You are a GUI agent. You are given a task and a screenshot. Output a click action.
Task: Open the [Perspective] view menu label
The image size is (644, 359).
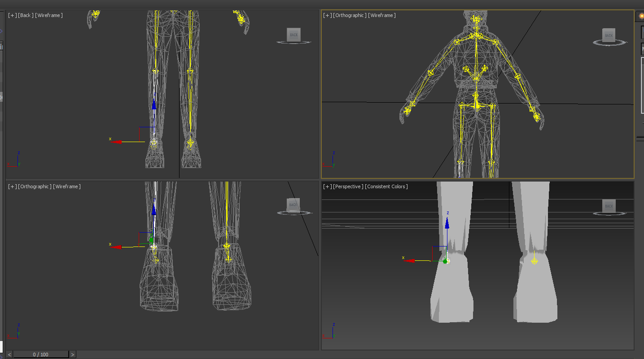[x=348, y=186]
